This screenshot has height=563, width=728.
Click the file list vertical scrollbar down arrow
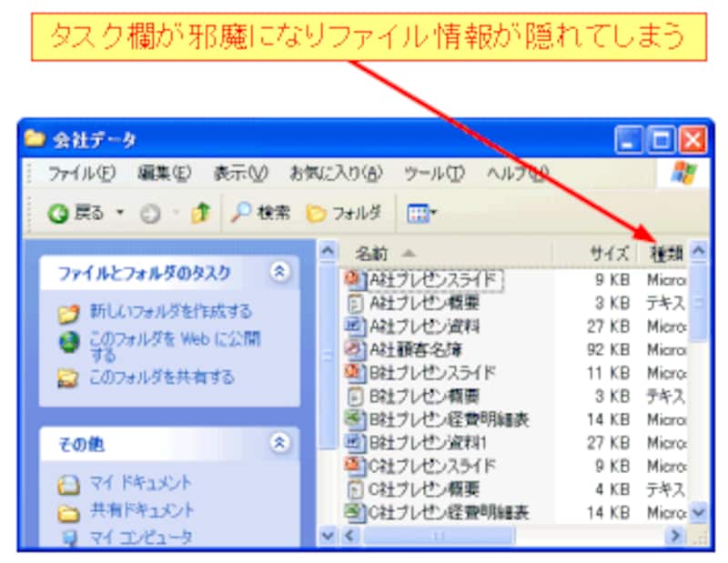coord(699,512)
